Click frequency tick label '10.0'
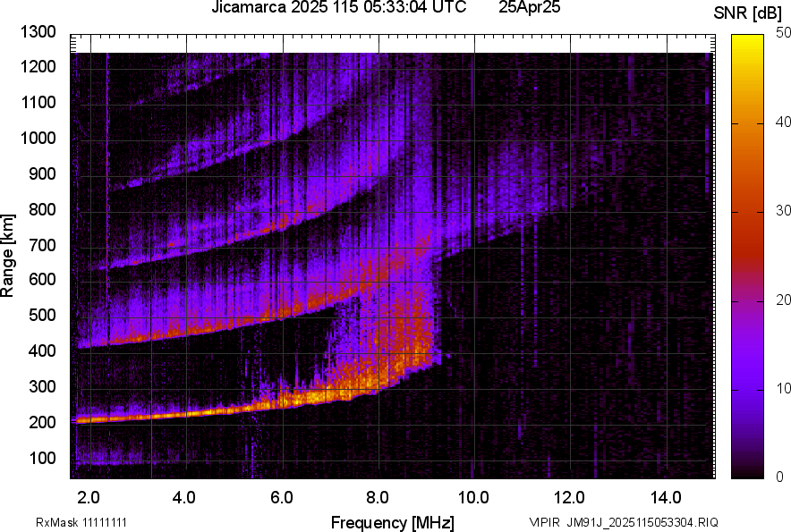Viewport: 791px width, 532px height. coord(473,498)
